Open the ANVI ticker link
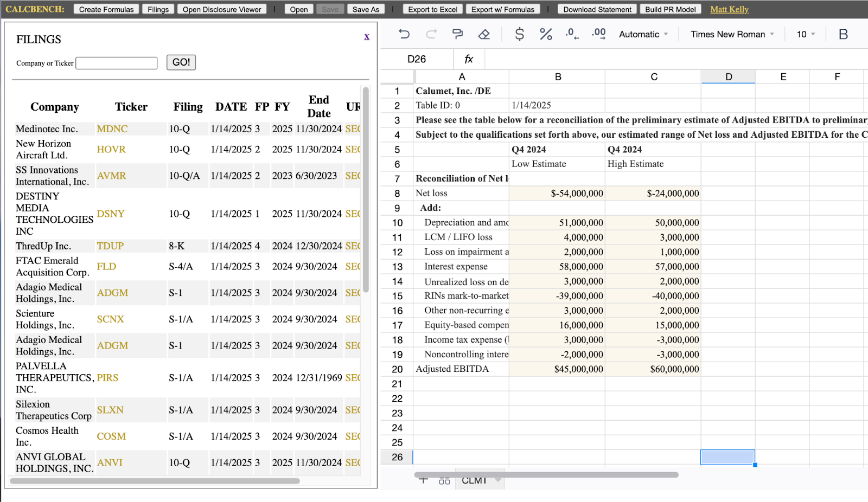 tap(110, 463)
